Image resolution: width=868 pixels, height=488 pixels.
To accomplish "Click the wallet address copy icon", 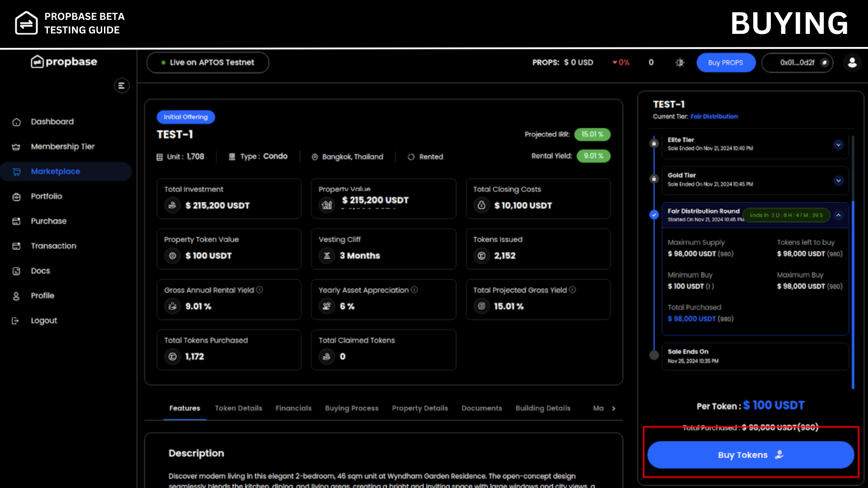I will click(825, 62).
